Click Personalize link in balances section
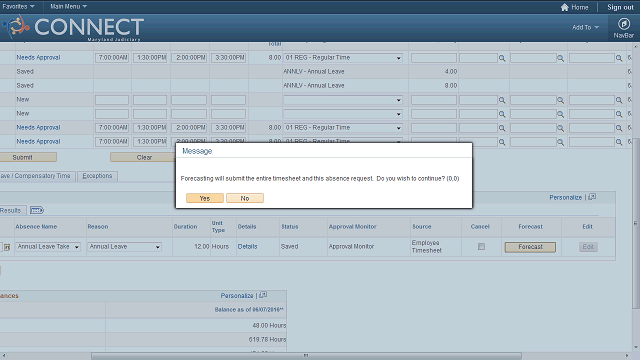The width and height of the screenshot is (640, 360). pos(237,296)
